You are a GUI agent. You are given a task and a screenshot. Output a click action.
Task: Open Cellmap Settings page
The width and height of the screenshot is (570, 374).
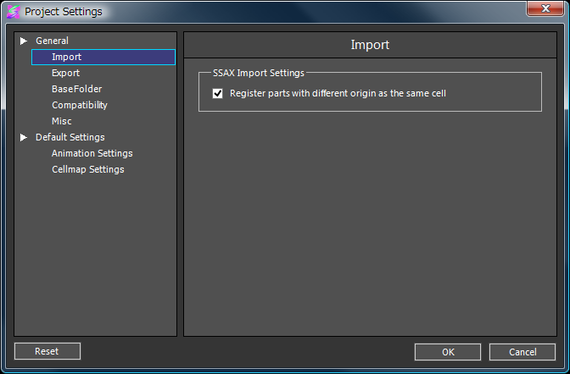pos(88,169)
